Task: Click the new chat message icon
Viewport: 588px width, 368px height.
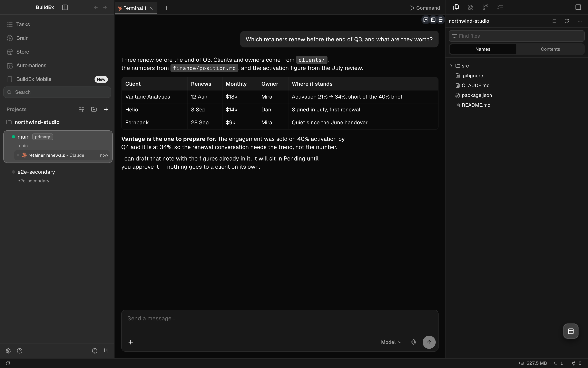Action: tap(426, 20)
